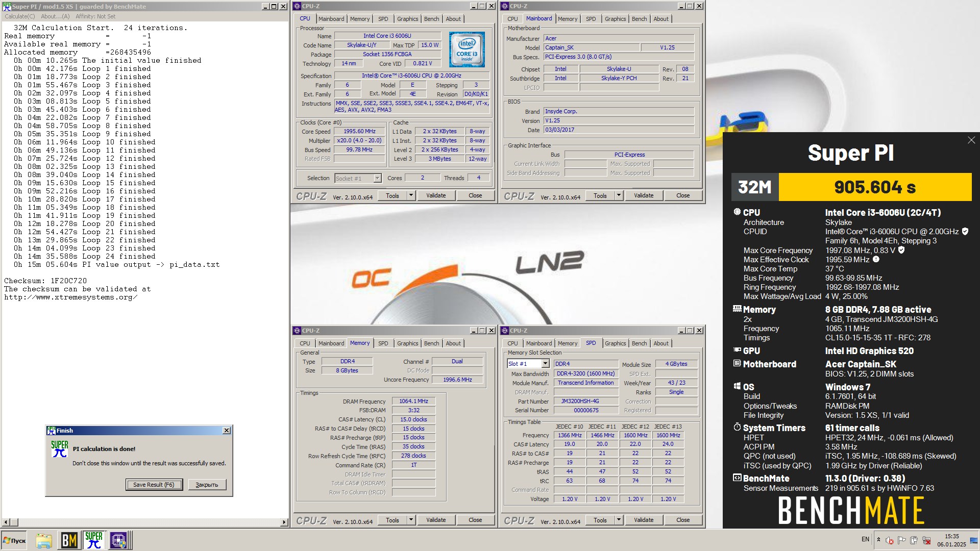Click the power plug icon in the tray

pos(914,540)
